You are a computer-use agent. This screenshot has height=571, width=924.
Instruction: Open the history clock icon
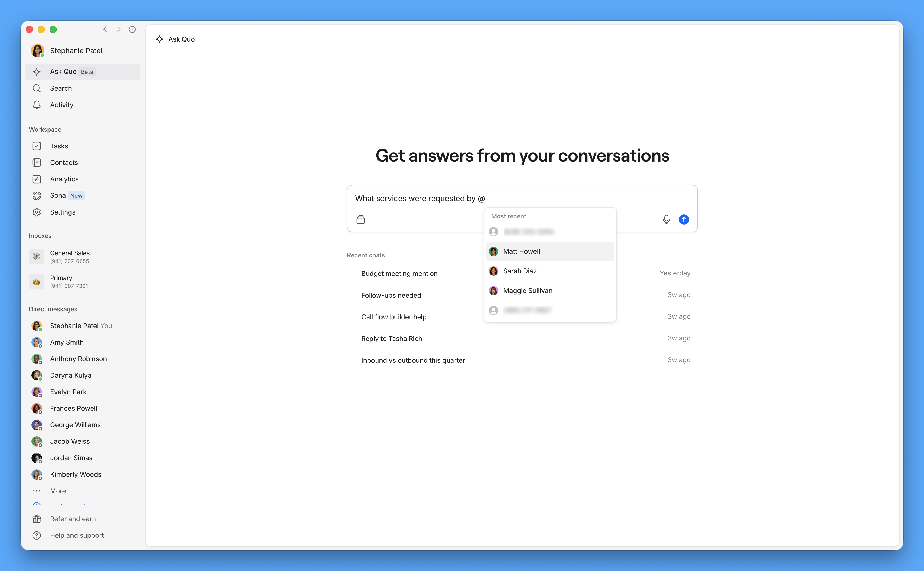pyautogui.click(x=132, y=29)
